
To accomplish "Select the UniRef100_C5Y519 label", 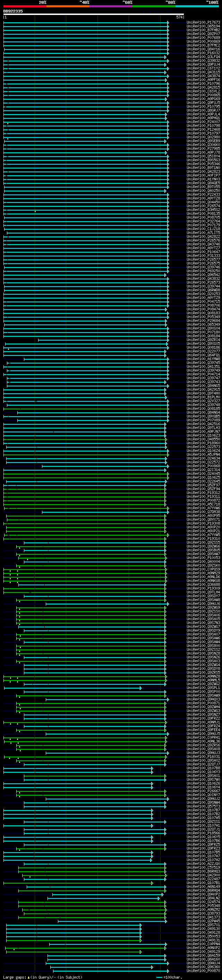I will pos(203,867).
